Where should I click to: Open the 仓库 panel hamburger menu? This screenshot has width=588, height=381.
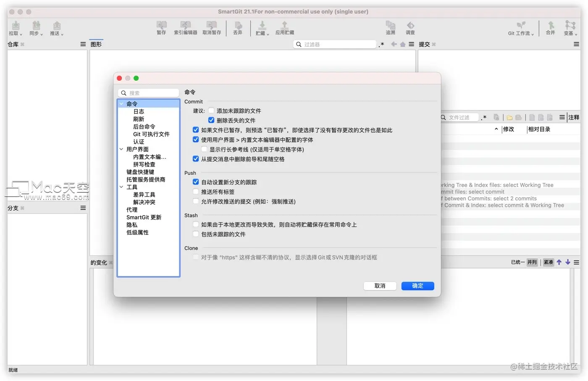point(83,44)
